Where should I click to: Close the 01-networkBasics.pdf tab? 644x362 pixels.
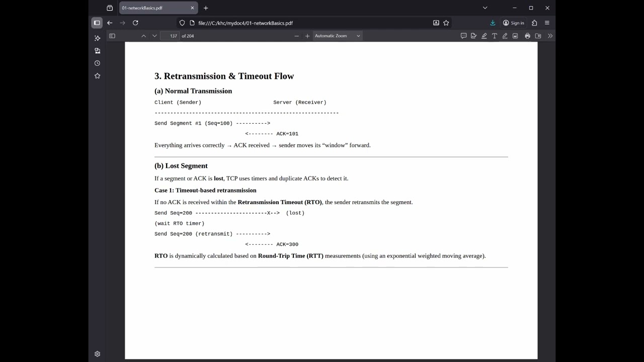click(192, 8)
